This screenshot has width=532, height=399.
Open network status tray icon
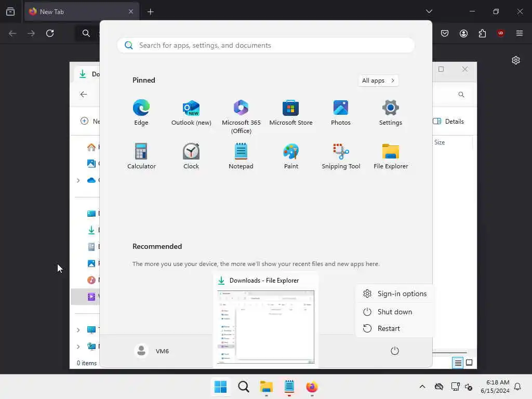[x=455, y=387]
